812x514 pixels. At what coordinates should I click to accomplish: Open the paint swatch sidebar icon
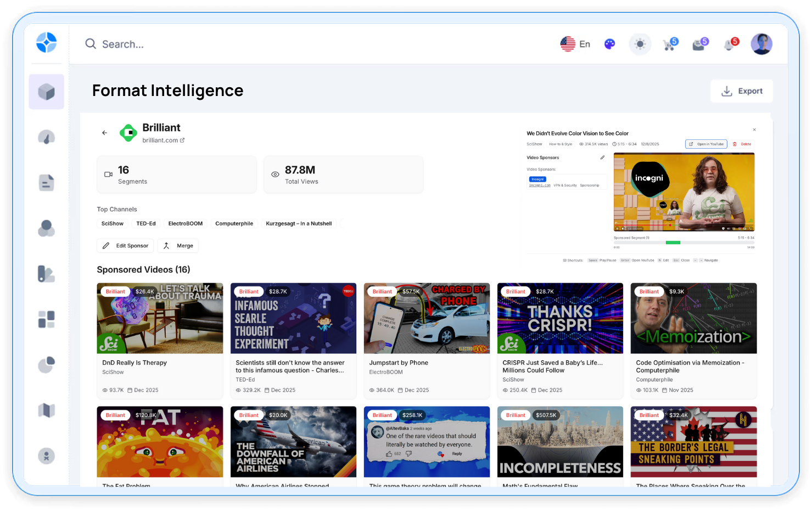[46, 274]
